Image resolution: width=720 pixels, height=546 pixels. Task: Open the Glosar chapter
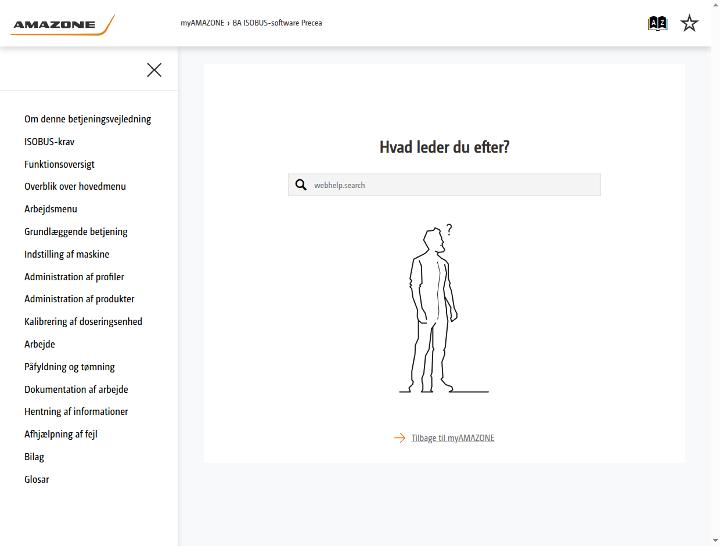(x=36, y=479)
